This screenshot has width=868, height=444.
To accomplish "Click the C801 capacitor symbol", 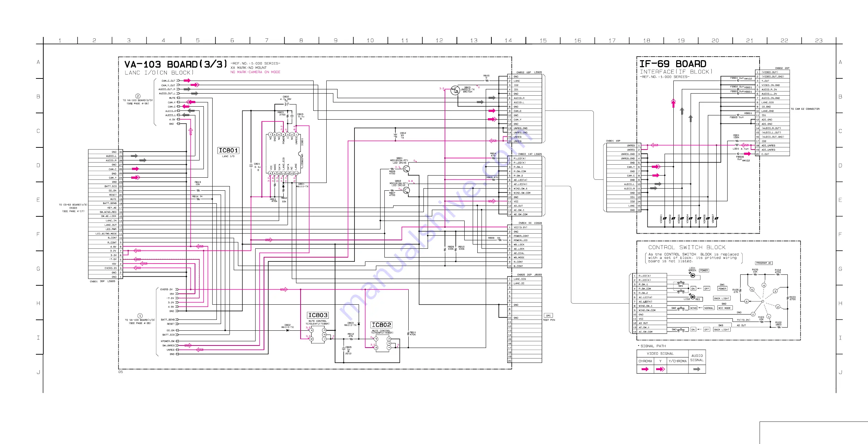I will (251, 165).
